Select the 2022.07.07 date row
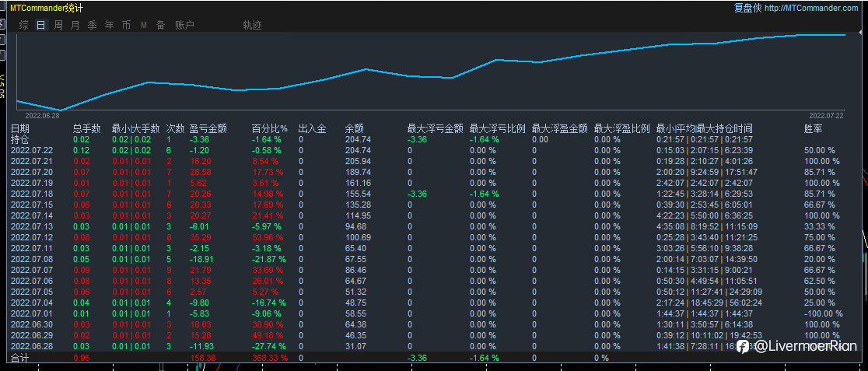868x371 pixels. [x=32, y=270]
